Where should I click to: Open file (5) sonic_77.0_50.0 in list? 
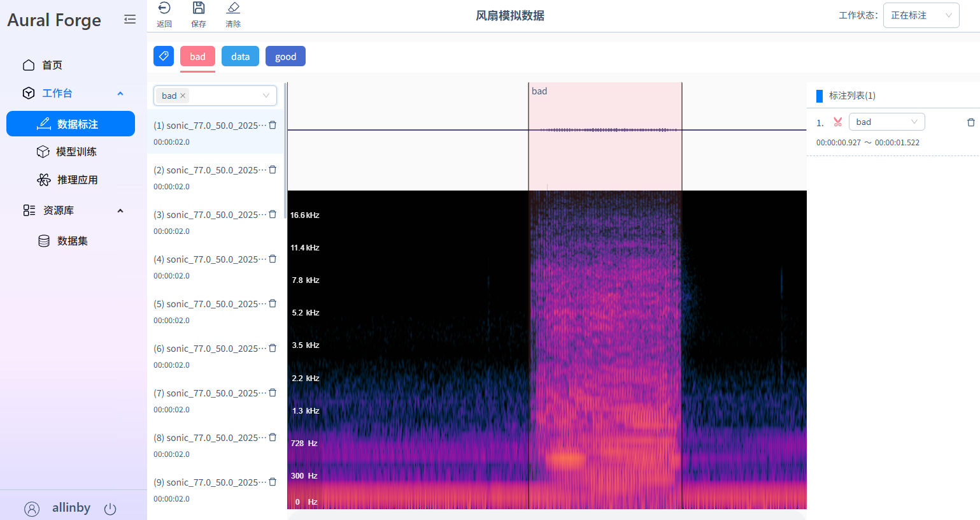pyautogui.click(x=210, y=305)
